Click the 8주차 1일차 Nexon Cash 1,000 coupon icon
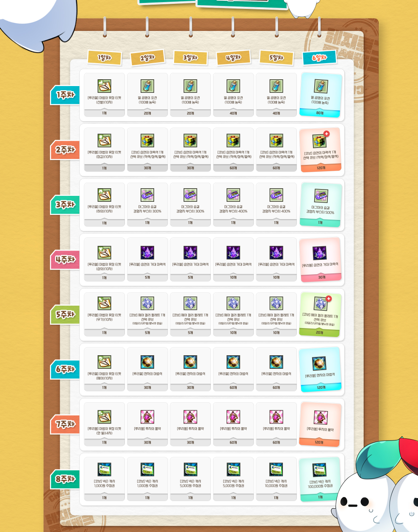Image resolution: width=418 pixels, height=532 pixels. [x=104, y=470]
